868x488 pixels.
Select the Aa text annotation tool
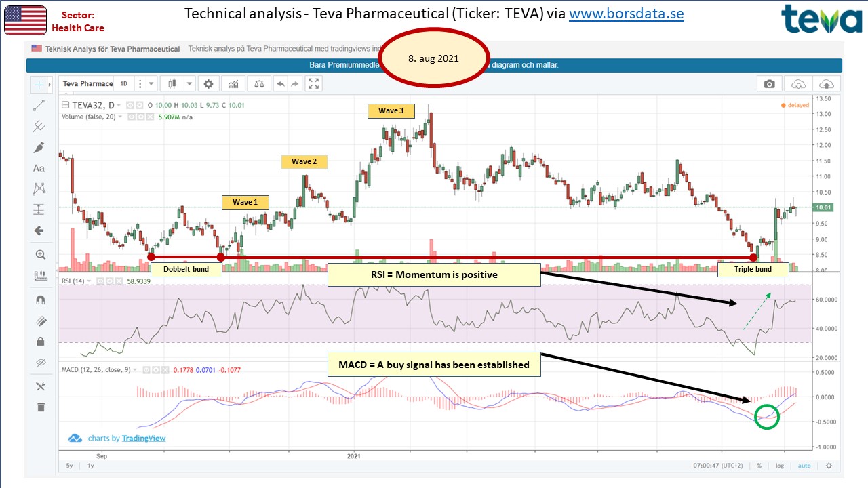39,168
